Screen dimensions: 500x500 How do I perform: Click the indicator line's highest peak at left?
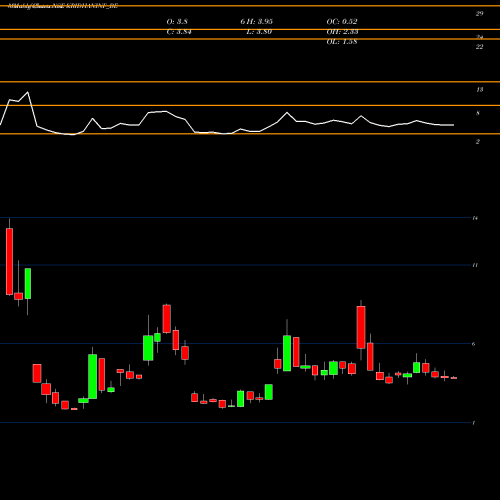[28, 92]
